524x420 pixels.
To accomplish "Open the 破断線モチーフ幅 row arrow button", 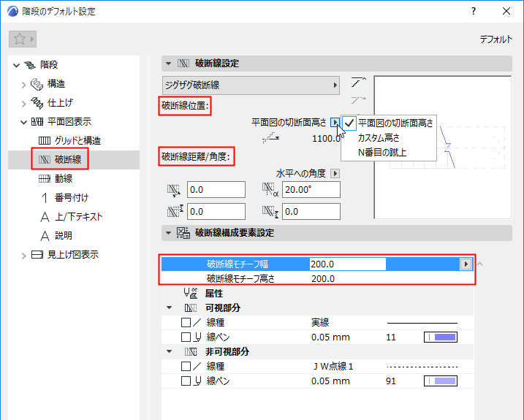I will pyautogui.click(x=466, y=264).
